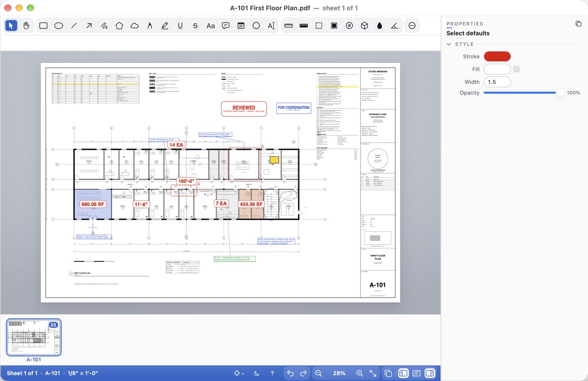Image resolution: width=588 pixels, height=381 pixels.
Task: Open the stroke color swatch
Action: [497, 56]
